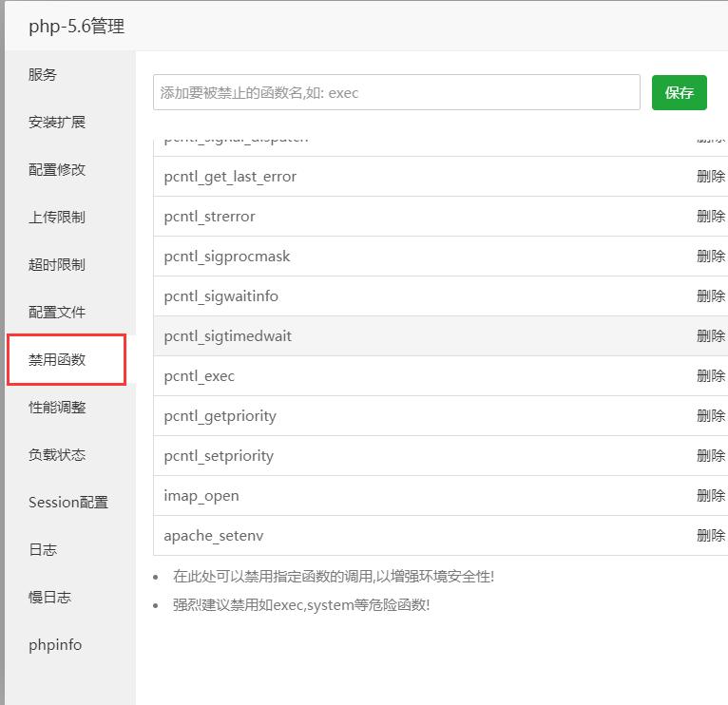
Task: Focus the disabled function name input field
Action: pos(396,93)
